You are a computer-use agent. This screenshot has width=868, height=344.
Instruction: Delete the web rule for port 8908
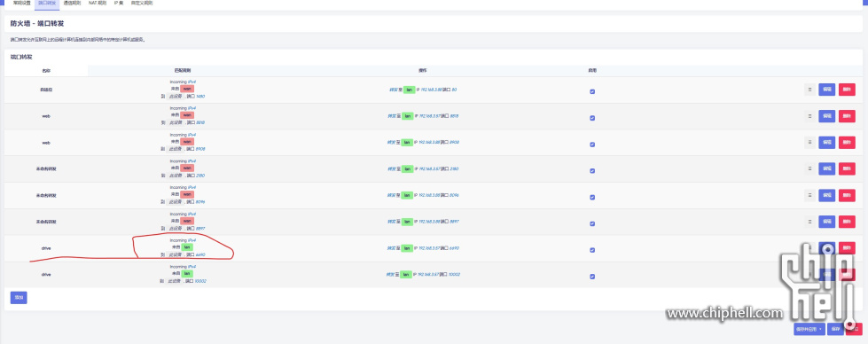(847, 143)
